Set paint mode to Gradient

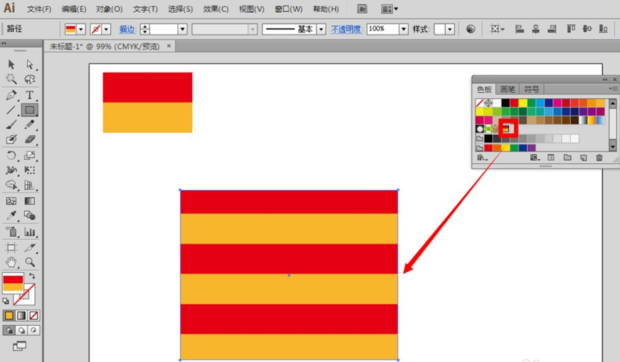pos(21,315)
